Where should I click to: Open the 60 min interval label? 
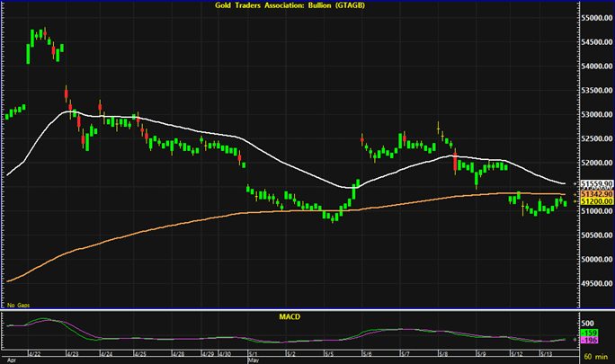click(x=596, y=358)
